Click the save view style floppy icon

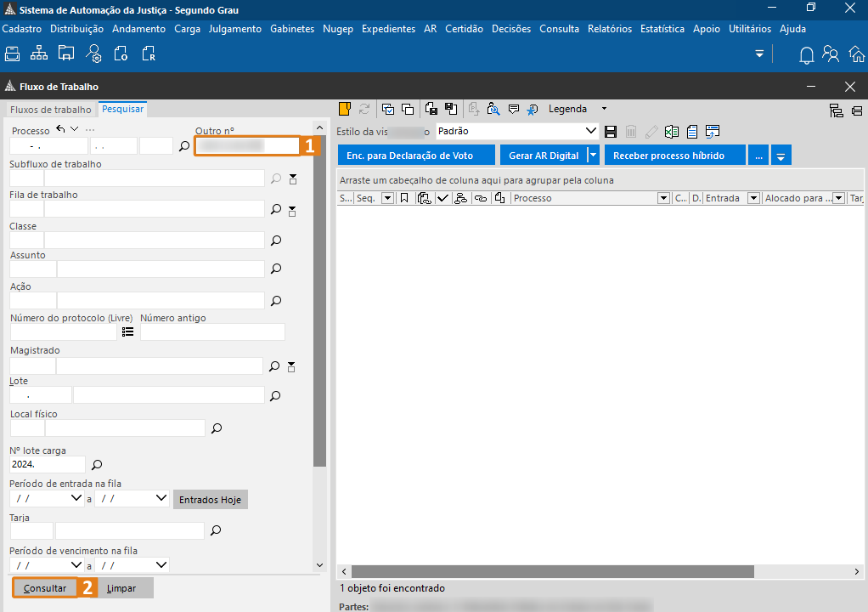click(x=610, y=132)
